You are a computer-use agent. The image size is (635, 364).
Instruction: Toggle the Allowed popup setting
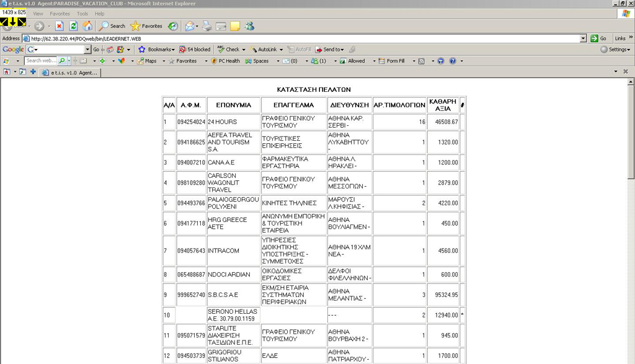tap(352, 61)
